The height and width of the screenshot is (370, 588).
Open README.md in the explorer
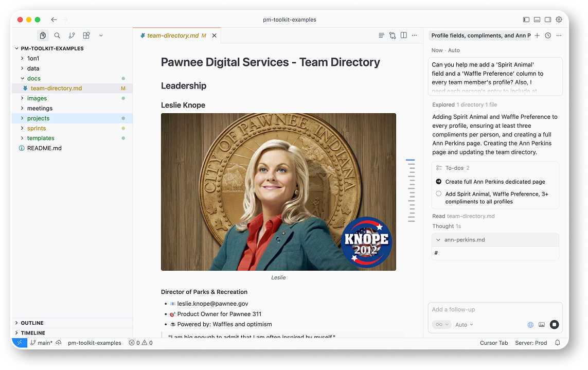(x=44, y=148)
